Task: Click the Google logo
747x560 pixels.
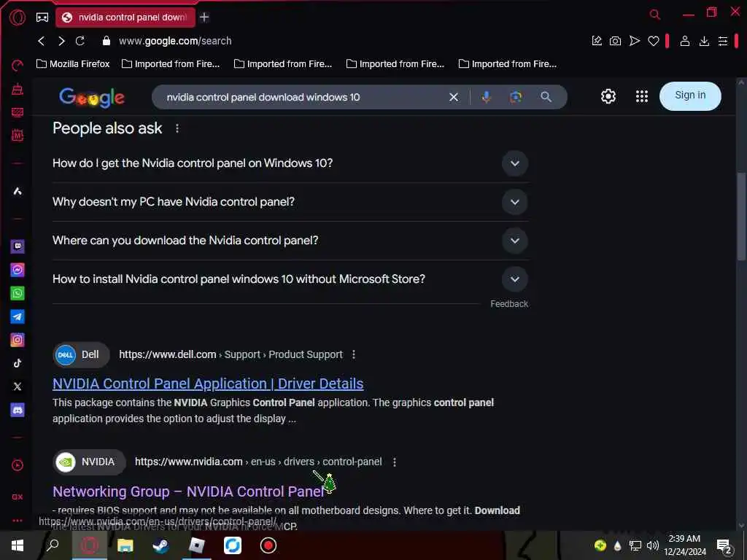Action: (x=92, y=98)
